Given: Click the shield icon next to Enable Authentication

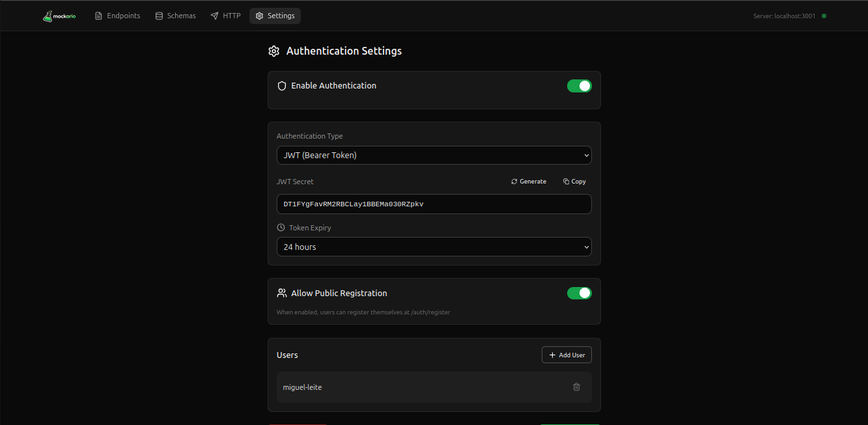Looking at the screenshot, I should click(282, 86).
